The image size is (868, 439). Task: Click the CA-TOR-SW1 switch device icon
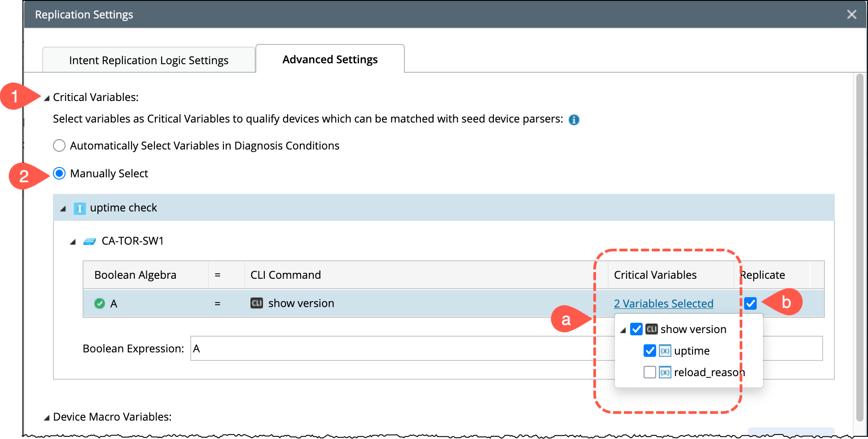point(90,241)
